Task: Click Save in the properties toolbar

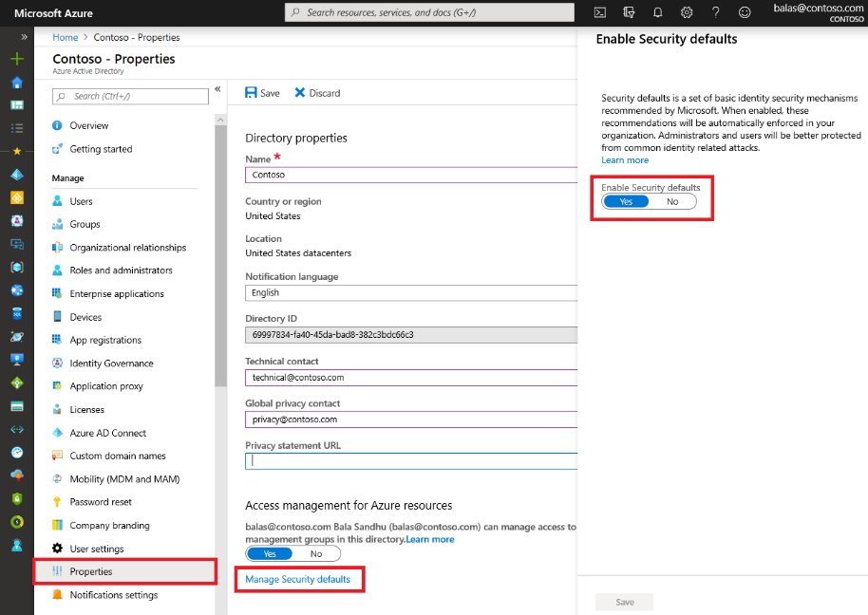Action: coord(262,93)
